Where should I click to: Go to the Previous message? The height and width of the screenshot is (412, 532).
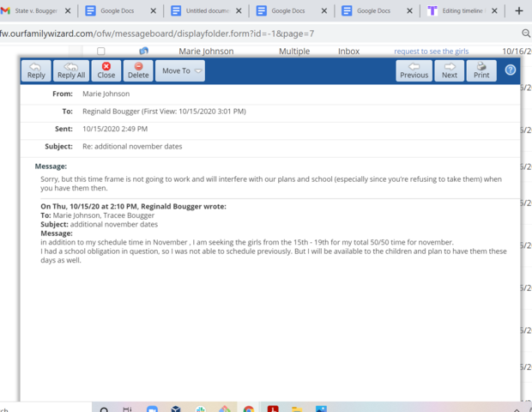point(414,71)
